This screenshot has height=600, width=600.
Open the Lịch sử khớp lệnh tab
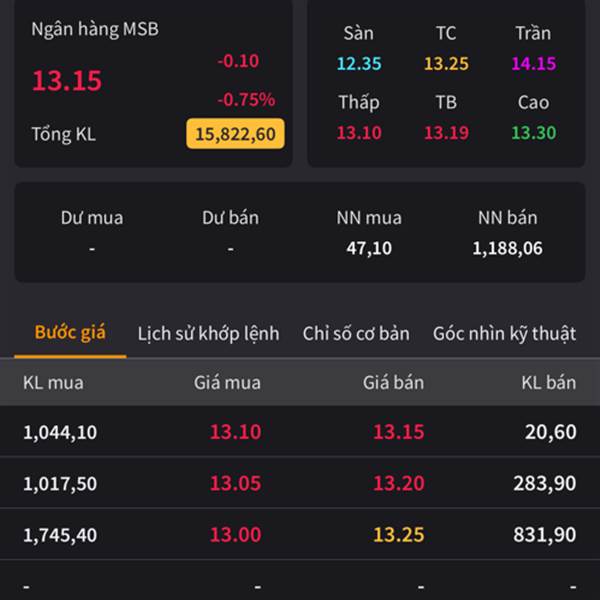[x=208, y=334]
